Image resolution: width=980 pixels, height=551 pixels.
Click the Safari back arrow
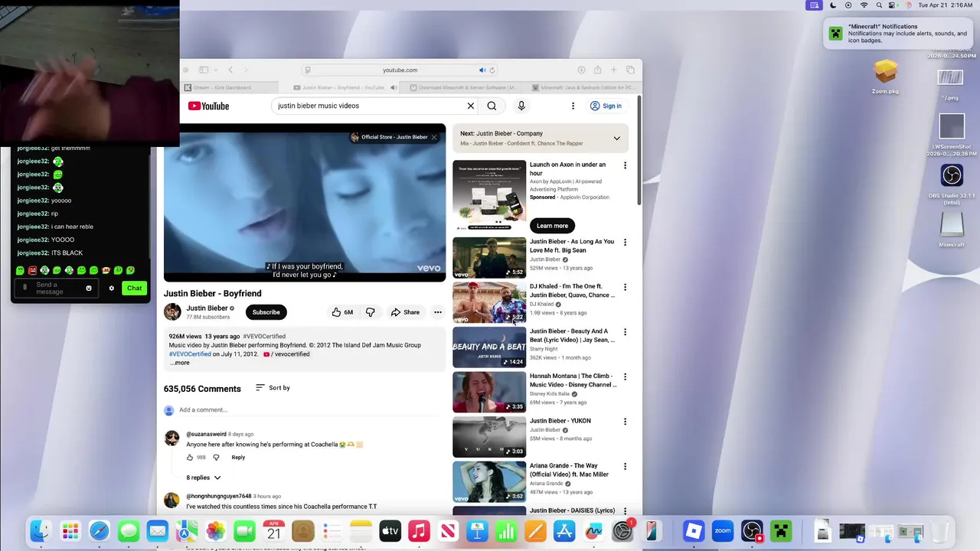click(230, 70)
